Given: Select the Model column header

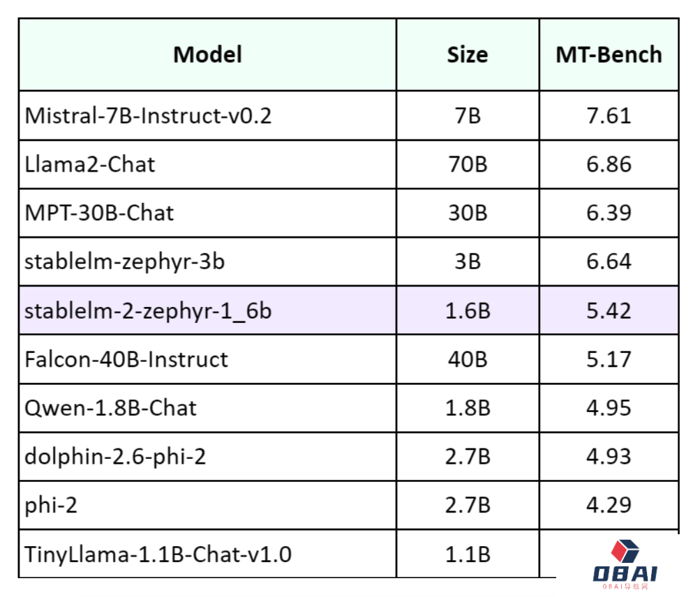Looking at the screenshot, I should [x=207, y=54].
